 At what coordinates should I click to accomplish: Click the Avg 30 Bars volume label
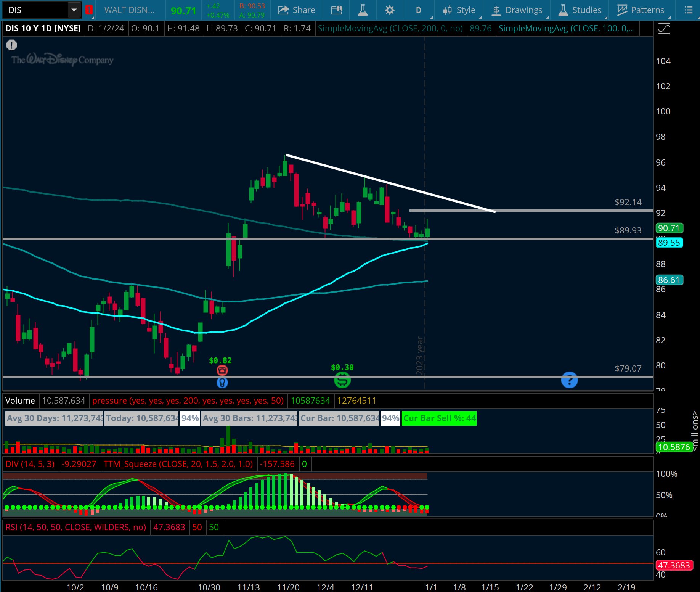point(249,418)
